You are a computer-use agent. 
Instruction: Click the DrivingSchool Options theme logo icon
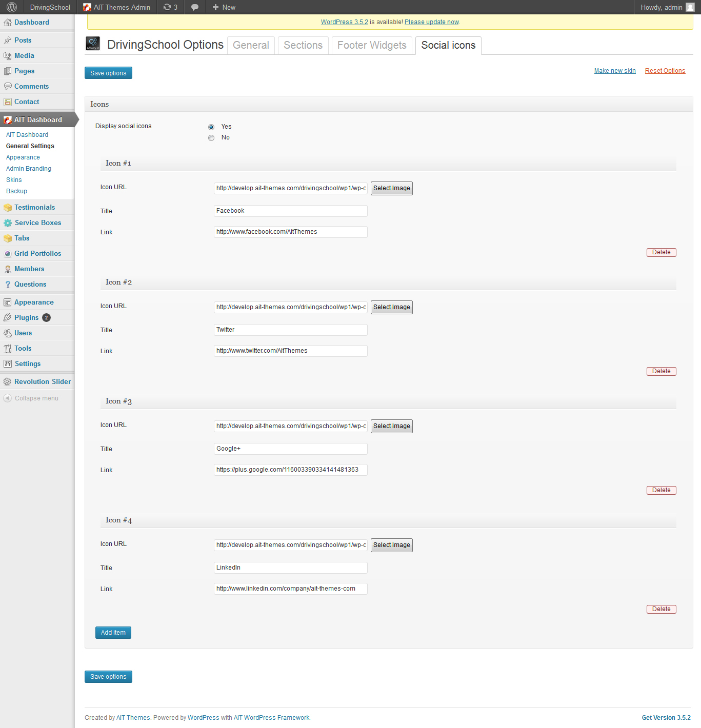tap(93, 44)
